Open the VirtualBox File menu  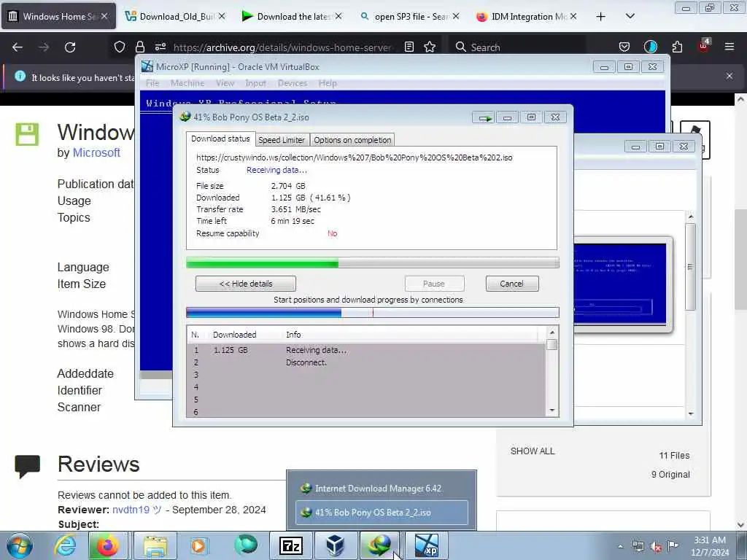coord(152,83)
